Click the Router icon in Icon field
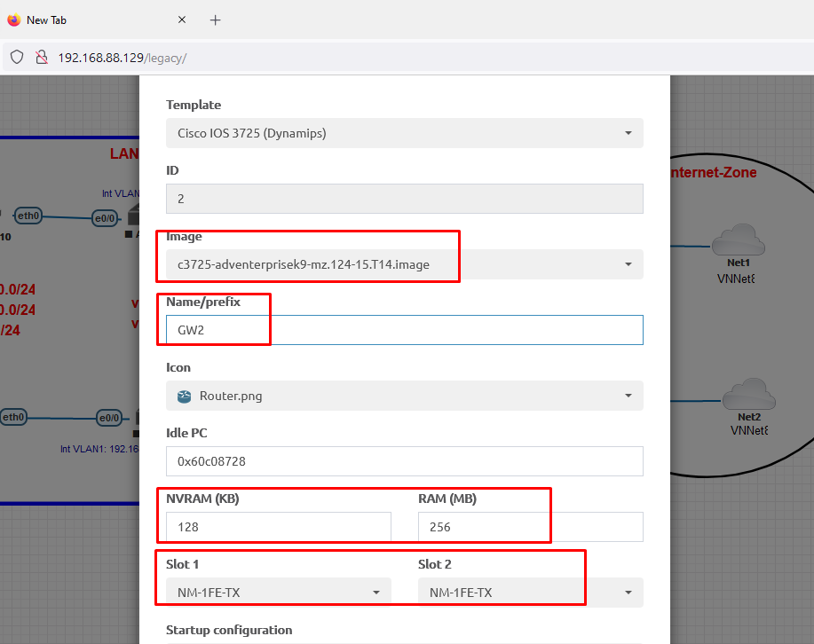 tap(185, 397)
